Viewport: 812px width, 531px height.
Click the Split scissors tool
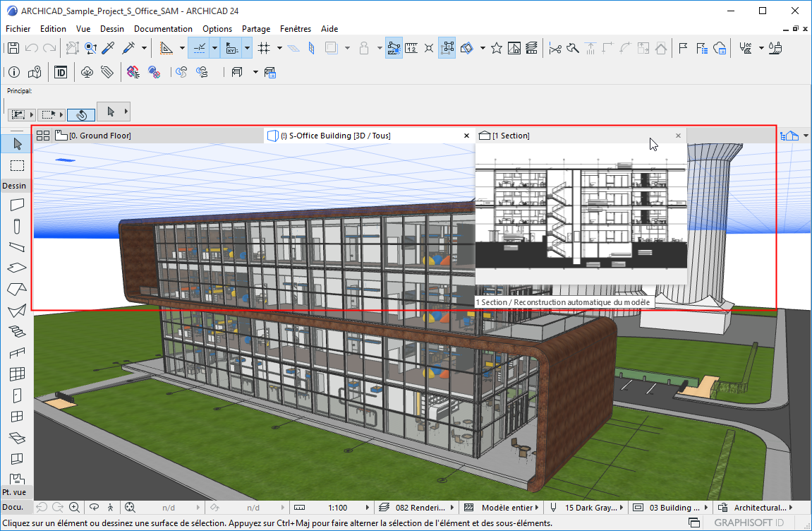pos(555,48)
